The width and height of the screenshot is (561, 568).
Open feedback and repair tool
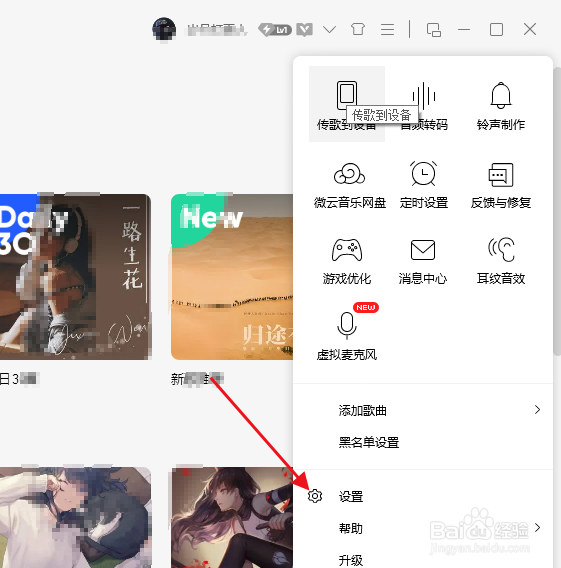(501, 185)
